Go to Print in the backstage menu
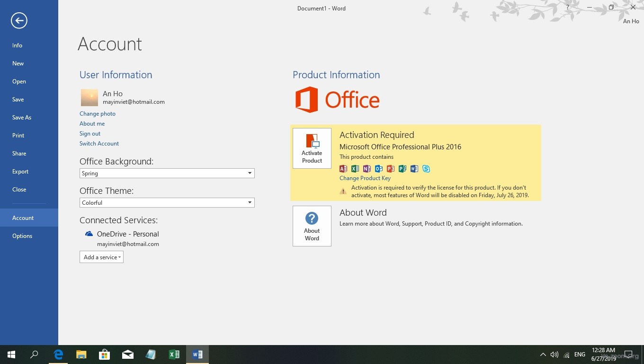The width and height of the screenshot is (644, 364). click(18, 136)
